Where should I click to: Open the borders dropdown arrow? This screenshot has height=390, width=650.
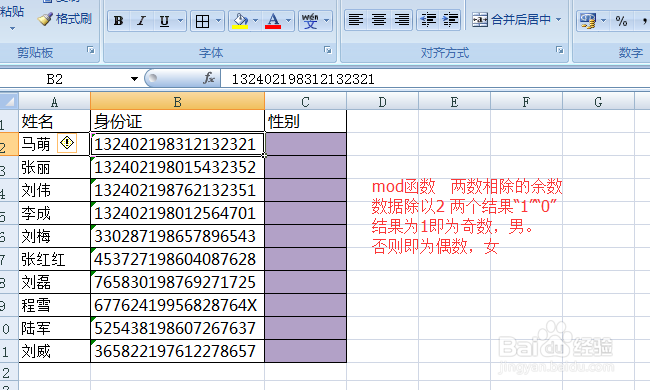coord(218,21)
